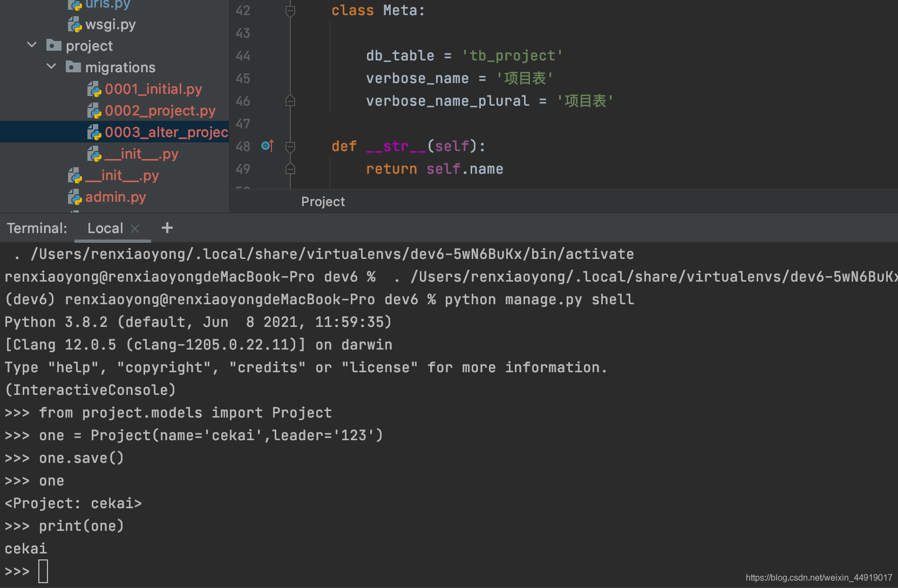Click the Project breadcrumb below the editor
This screenshot has width=898, height=588.
323,201
